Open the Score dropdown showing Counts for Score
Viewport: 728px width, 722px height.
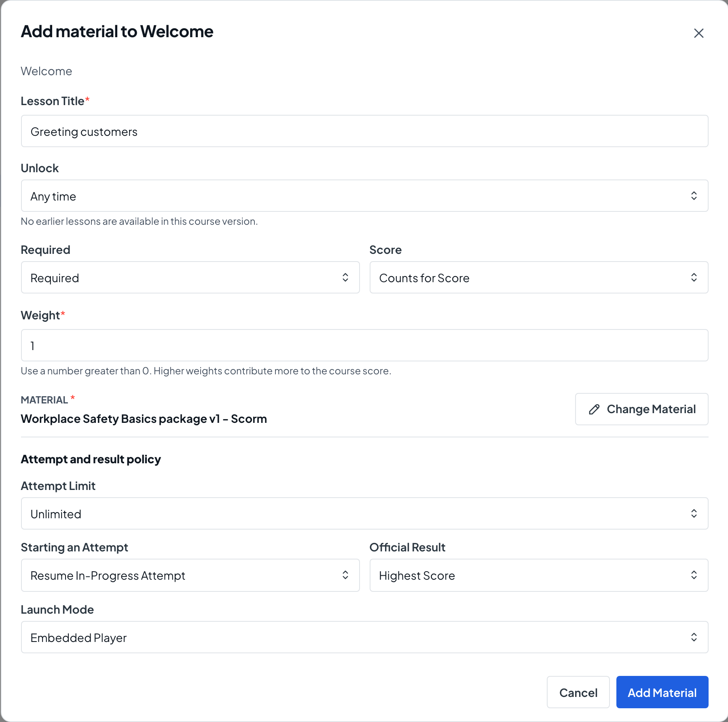pyautogui.click(x=539, y=277)
